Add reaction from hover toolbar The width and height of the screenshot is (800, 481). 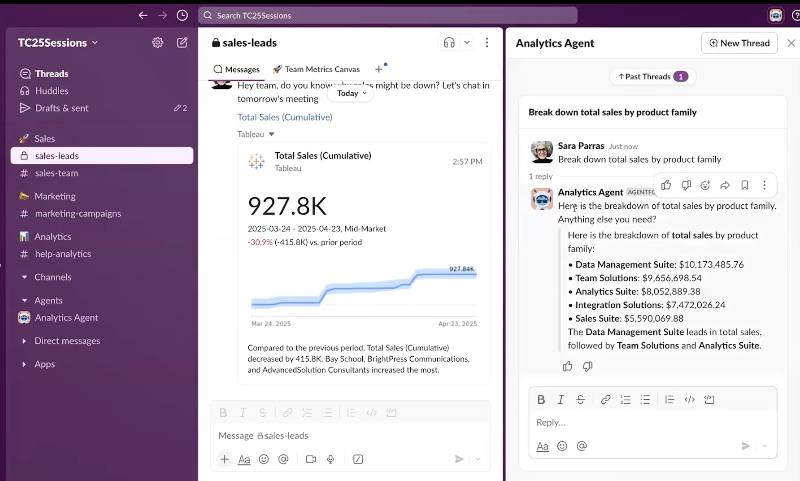pos(705,185)
